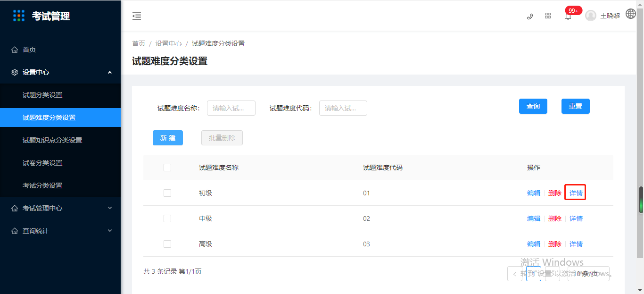Click code cell 01
644x294 pixels.
click(367, 193)
